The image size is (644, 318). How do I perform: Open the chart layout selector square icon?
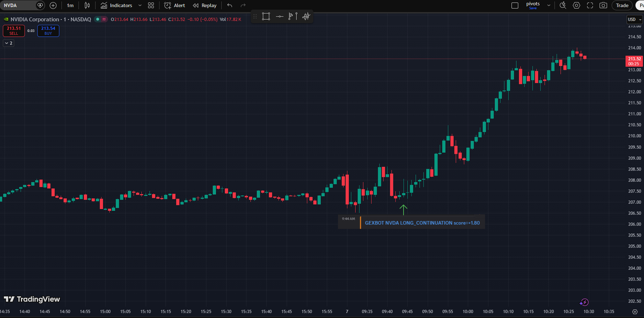pyautogui.click(x=515, y=5)
